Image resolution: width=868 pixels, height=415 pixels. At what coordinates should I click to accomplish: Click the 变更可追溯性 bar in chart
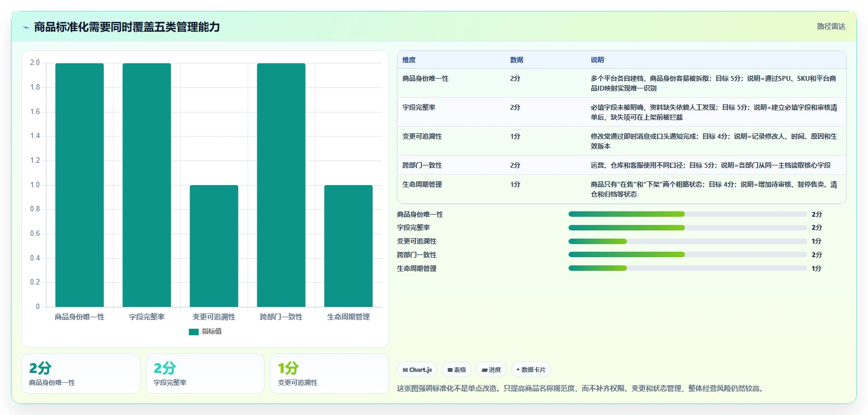214,246
